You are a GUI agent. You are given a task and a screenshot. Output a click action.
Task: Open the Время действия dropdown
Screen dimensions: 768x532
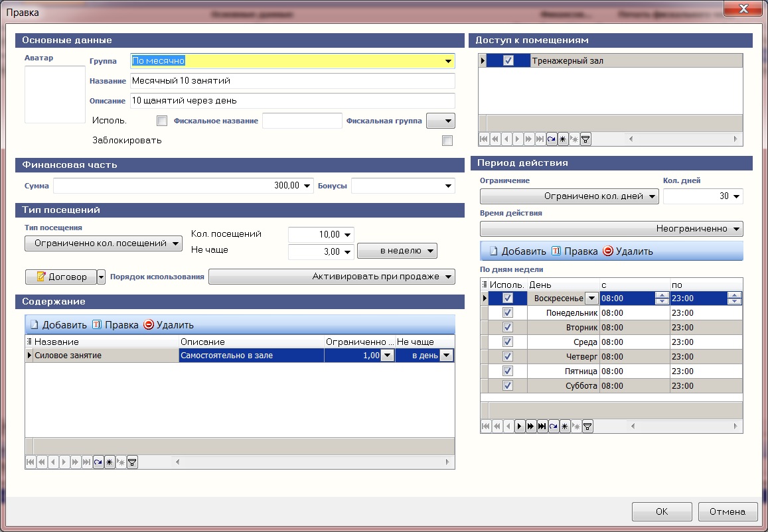(735, 230)
